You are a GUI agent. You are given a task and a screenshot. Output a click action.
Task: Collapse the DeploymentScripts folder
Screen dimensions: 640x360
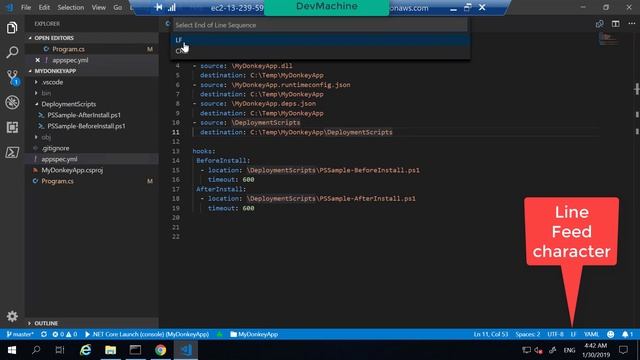(68, 104)
